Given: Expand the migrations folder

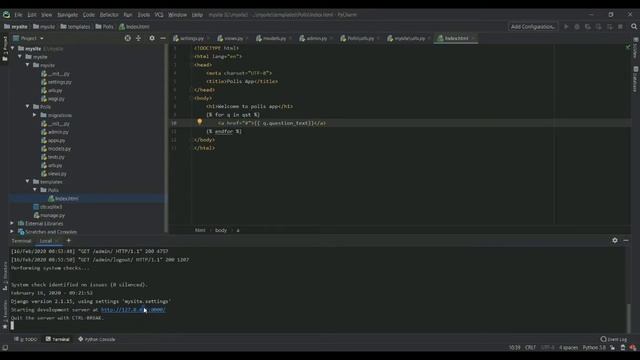Looking at the screenshot, I should click(x=35, y=115).
